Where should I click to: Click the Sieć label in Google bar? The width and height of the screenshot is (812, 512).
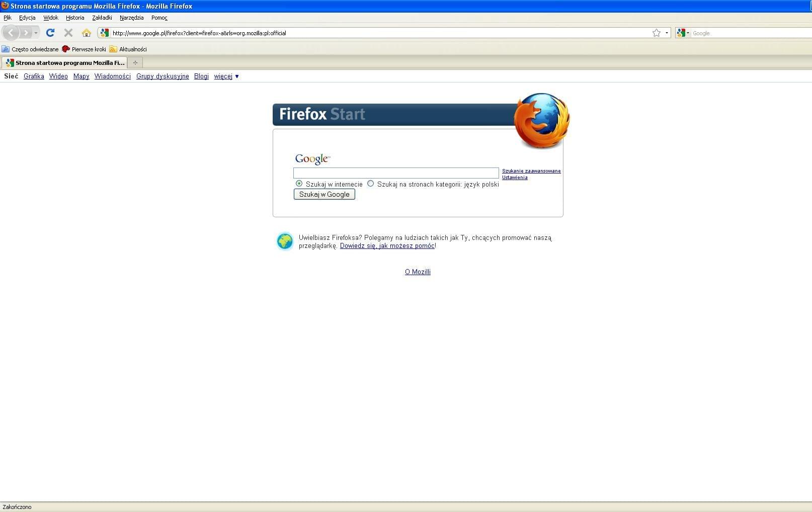[11, 76]
